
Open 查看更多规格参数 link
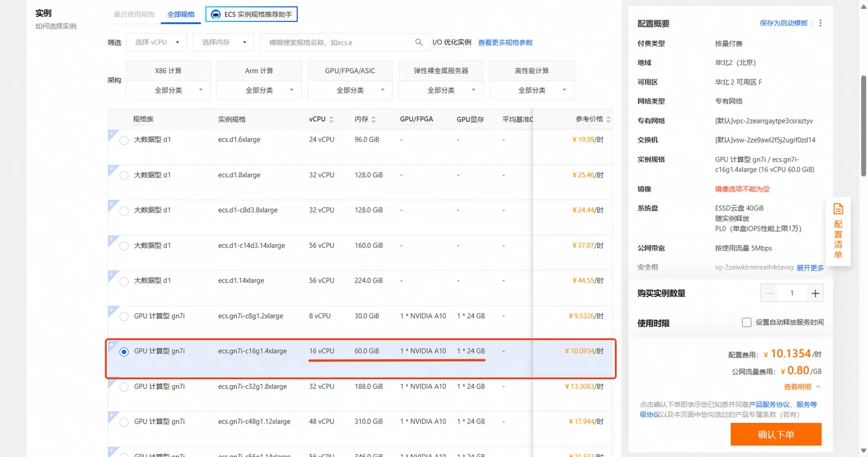[505, 42]
